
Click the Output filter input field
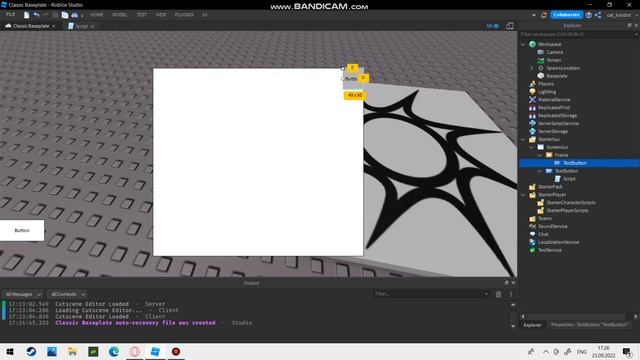pos(431,294)
